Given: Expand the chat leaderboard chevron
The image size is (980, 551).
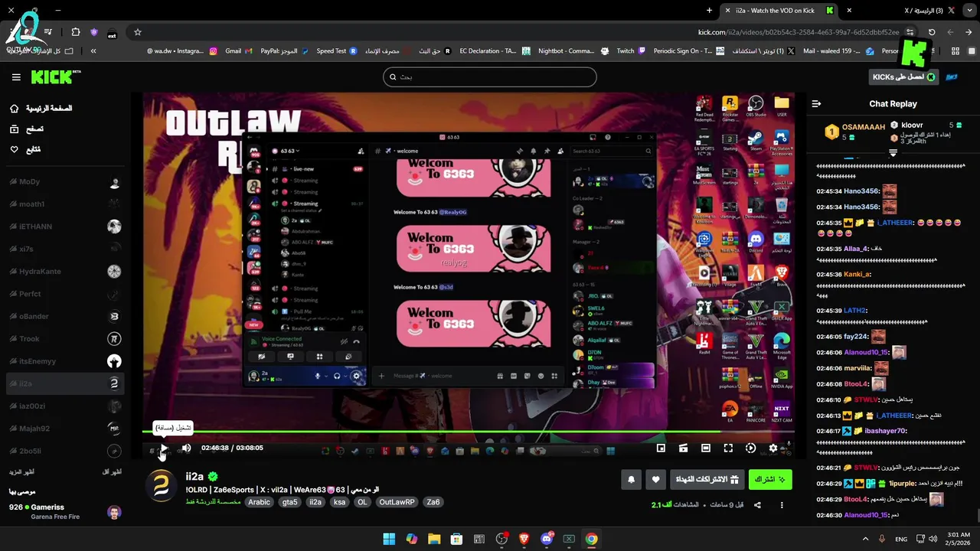Looking at the screenshot, I should pos(893,153).
